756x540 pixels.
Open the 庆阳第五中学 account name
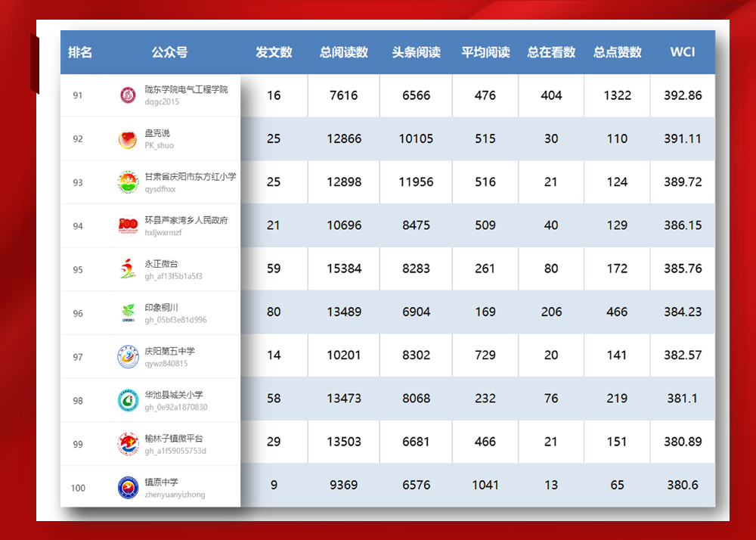coord(169,351)
